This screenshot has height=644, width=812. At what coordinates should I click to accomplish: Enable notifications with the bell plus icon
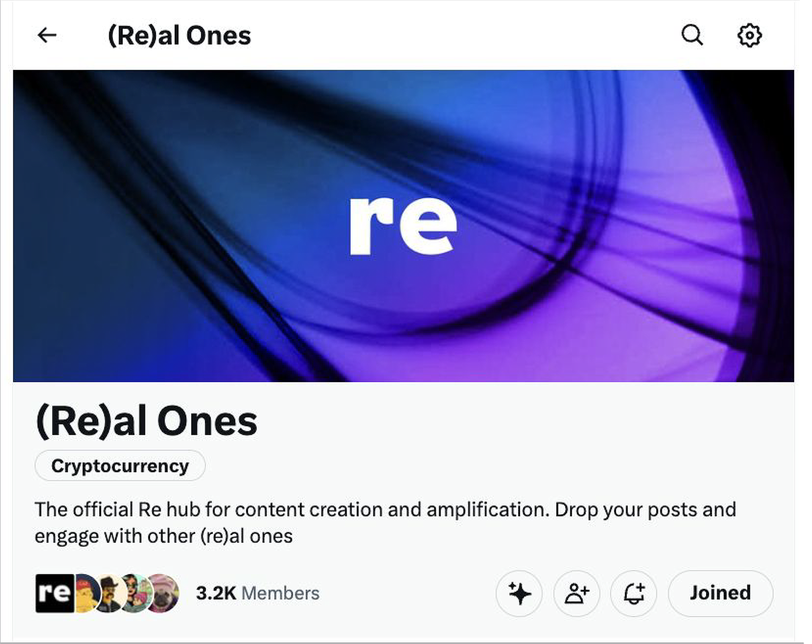[634, 593]
